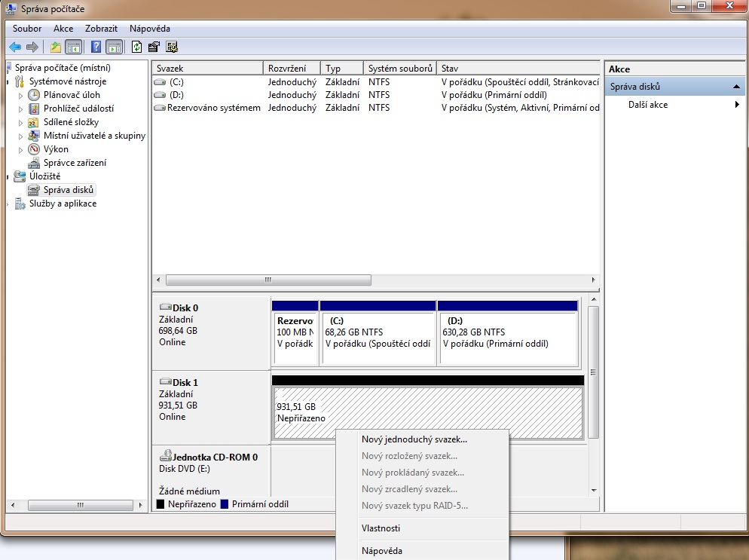Screen dimensions: 749x560
Task: Open Další akce in the actions pane
Action: click(648, 105)
